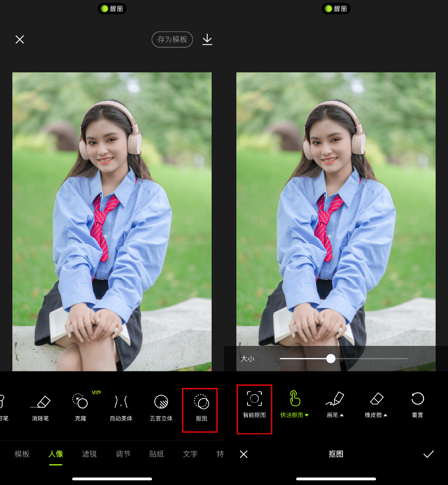Tap the 醒图 status pill on left screen
This screenshot has height=485, width=448.
point(112,9)
